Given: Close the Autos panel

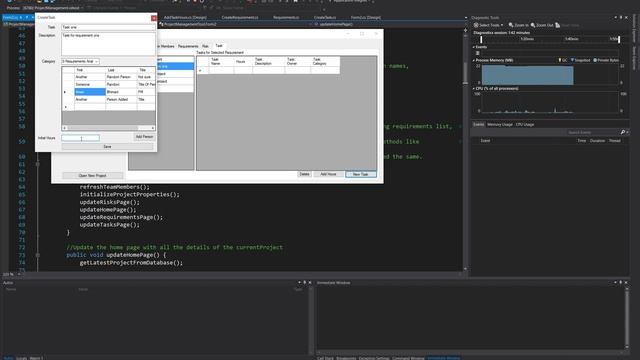Looking at the screenshot, I should pos(310,282).
